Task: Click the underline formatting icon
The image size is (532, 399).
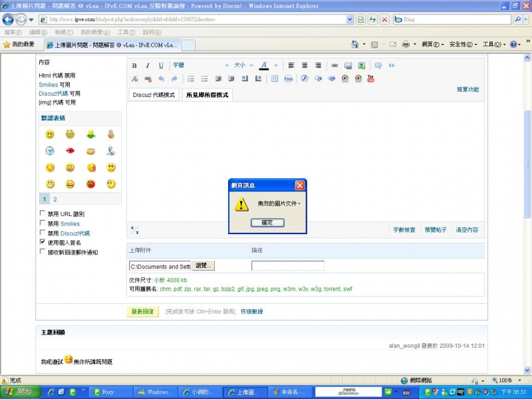Action: 161,65
